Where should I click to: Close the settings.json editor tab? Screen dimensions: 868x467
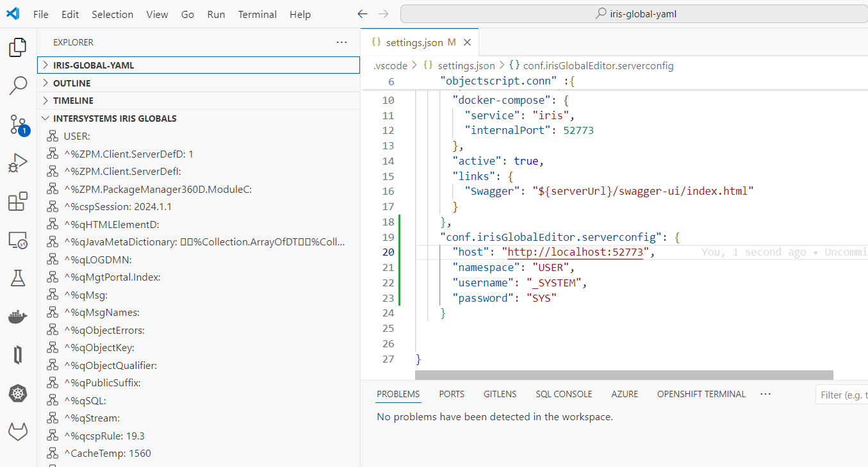click(467, 42)
